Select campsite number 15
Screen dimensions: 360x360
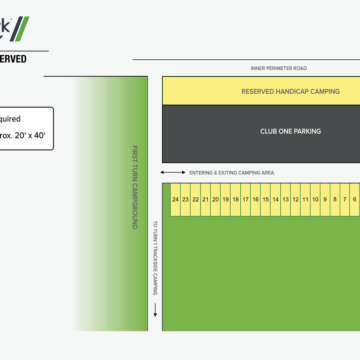(265, 200)
